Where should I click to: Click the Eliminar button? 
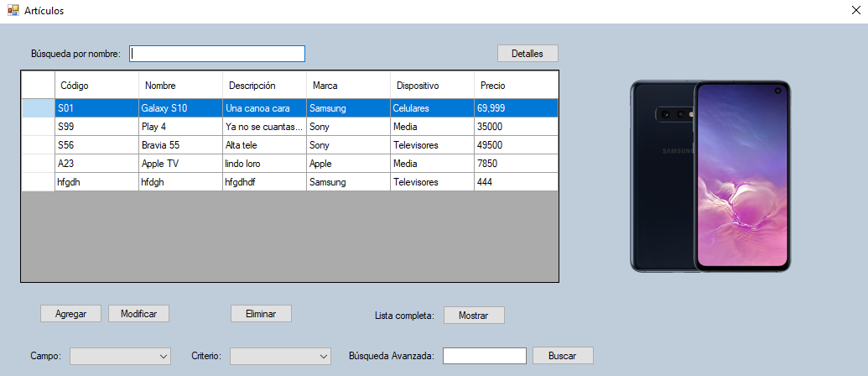262,313
